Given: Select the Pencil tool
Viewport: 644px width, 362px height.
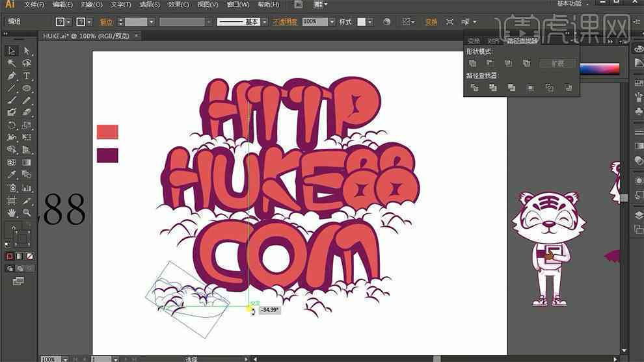Looking at the screenshot, I should click(x=27, y=100).
